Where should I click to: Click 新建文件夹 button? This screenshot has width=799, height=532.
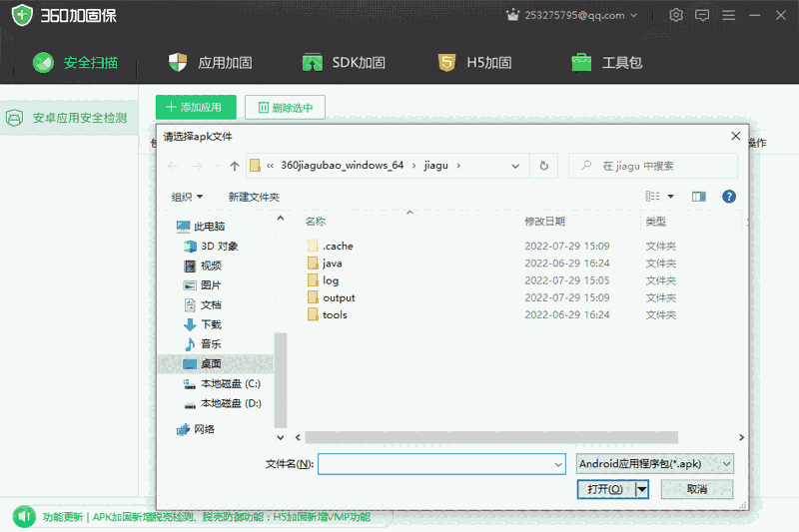point(254,197)
